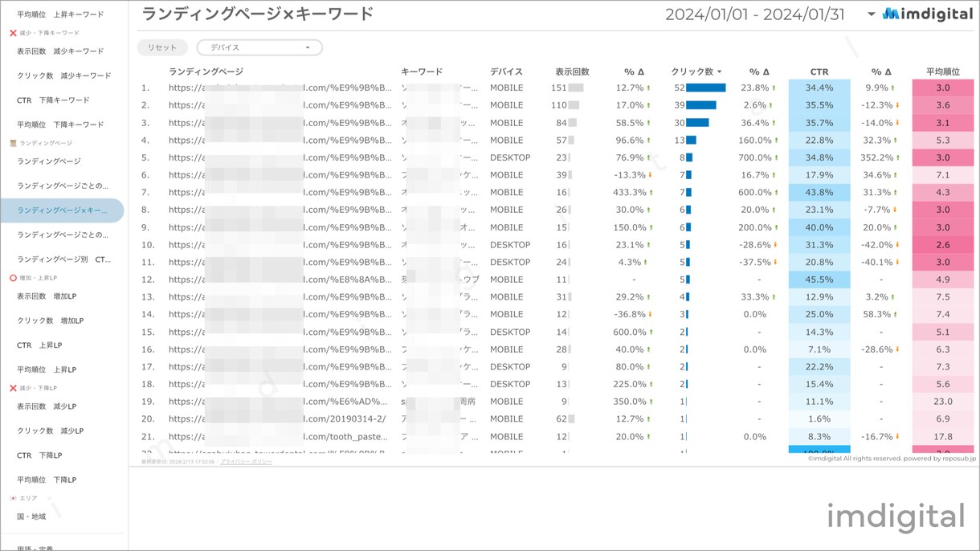Screen dimensions: 980x551
Task: Click the flag icon beside エリア
Action: pyautogui.click(x=13, y=498)
